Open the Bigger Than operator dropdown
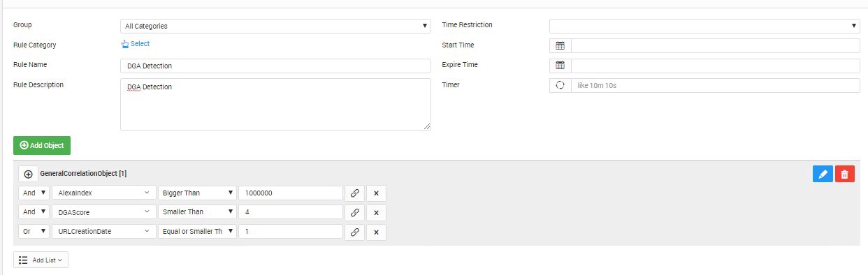The height and width of the screenshot is (275, 868). (x=197, y=193)
